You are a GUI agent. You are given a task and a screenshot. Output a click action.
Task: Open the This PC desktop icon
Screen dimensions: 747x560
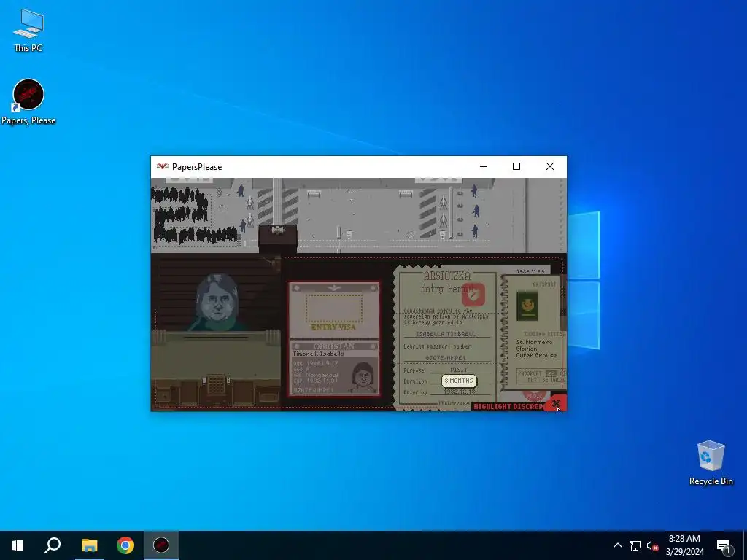28,30
